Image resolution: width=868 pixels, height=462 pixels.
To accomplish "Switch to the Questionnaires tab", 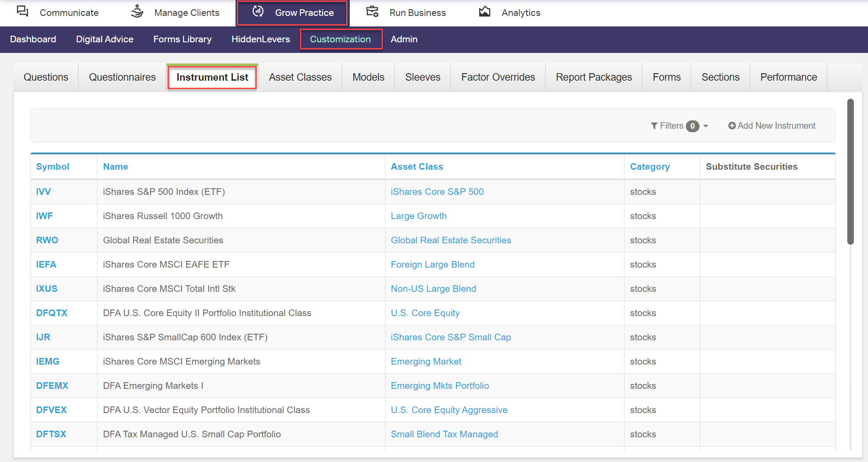I will click(x=122, y=77).
